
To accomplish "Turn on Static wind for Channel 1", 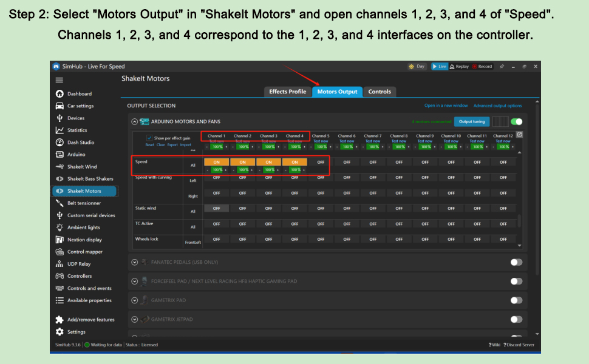I will click(x=216, y=208).
